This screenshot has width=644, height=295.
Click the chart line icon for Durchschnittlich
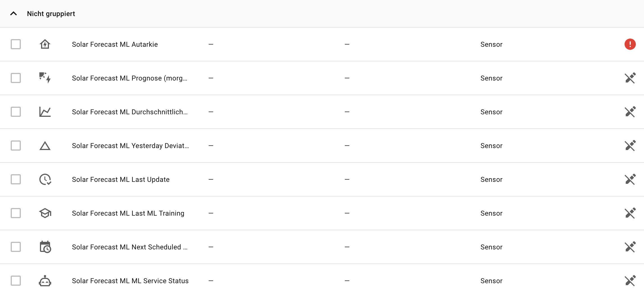[45, 112]
